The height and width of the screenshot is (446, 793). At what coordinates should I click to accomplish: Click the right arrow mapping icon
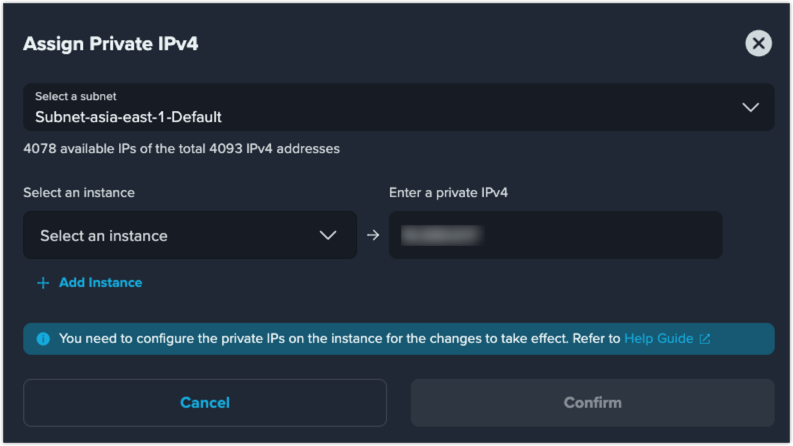click(x=373, y=235)
